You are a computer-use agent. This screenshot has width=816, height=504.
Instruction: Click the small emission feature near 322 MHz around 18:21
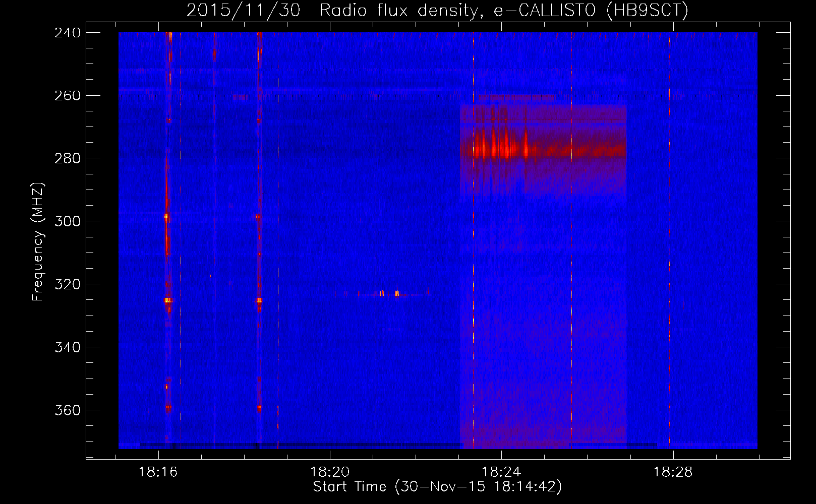(389, 293)
